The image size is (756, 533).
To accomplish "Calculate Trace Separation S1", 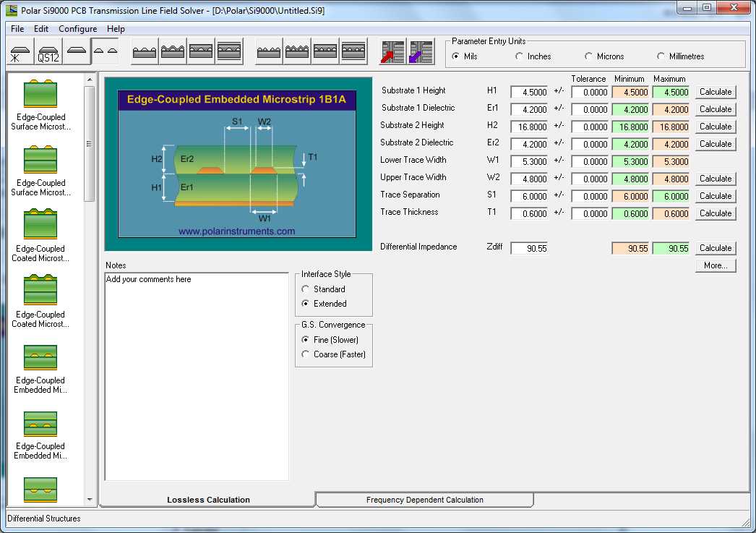I will coord(716,196).
